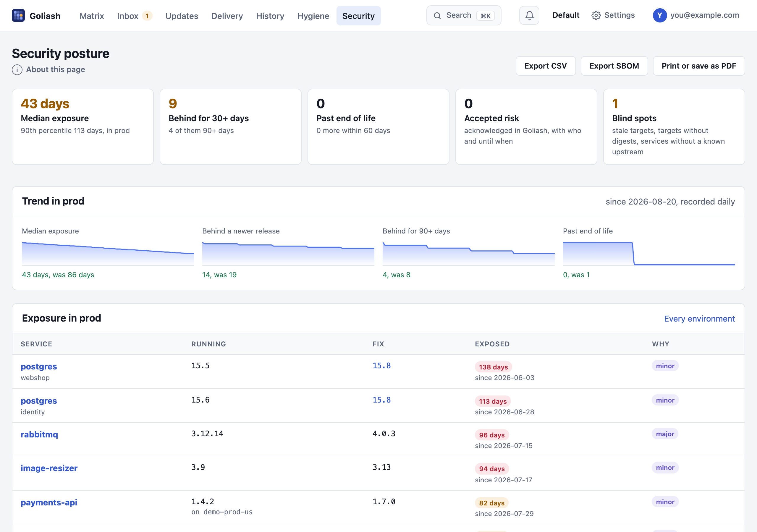Open the rabbitmq service
Screen dimensions: 757x532
[39, 434]
